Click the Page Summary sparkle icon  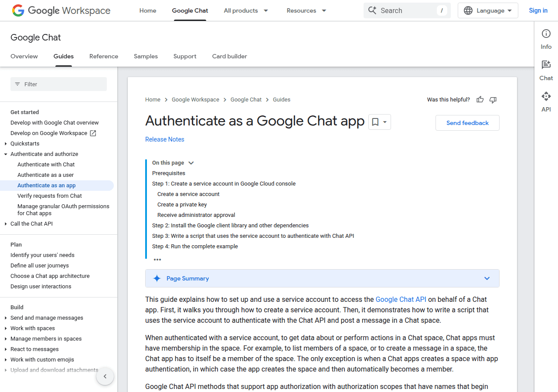[x=157, y=278]
